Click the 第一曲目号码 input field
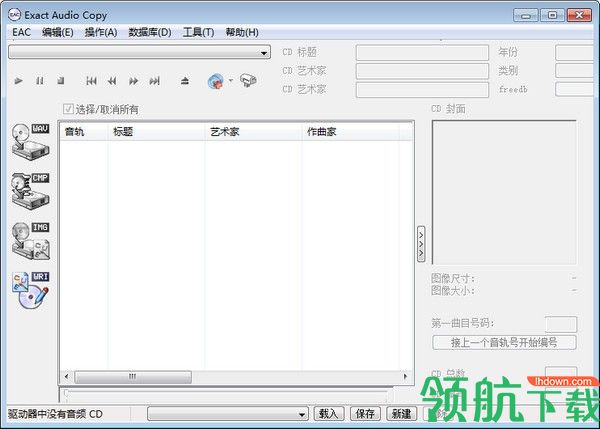600x429 pixels. pos(561,324)
